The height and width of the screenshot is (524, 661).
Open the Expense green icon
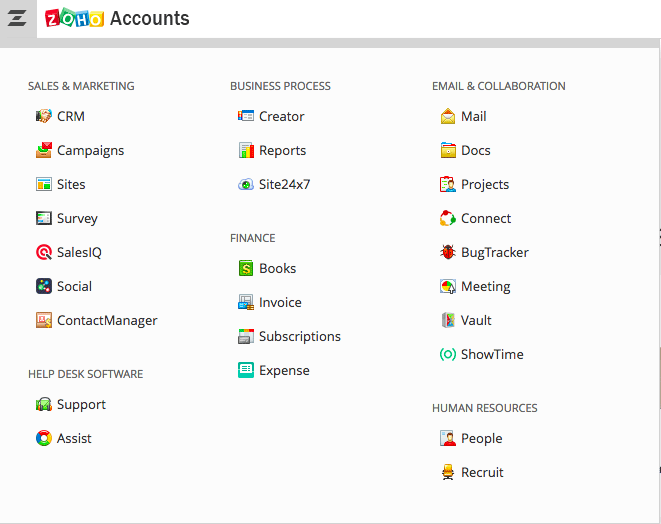point(246,370)
